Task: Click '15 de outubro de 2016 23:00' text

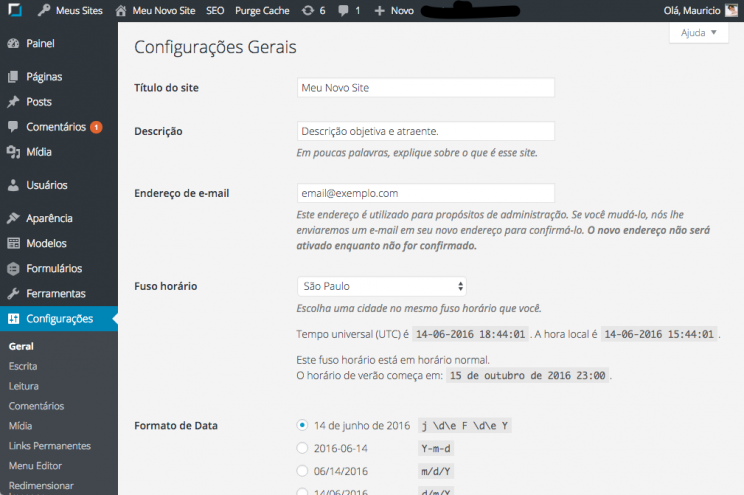Action: point(527,375)
